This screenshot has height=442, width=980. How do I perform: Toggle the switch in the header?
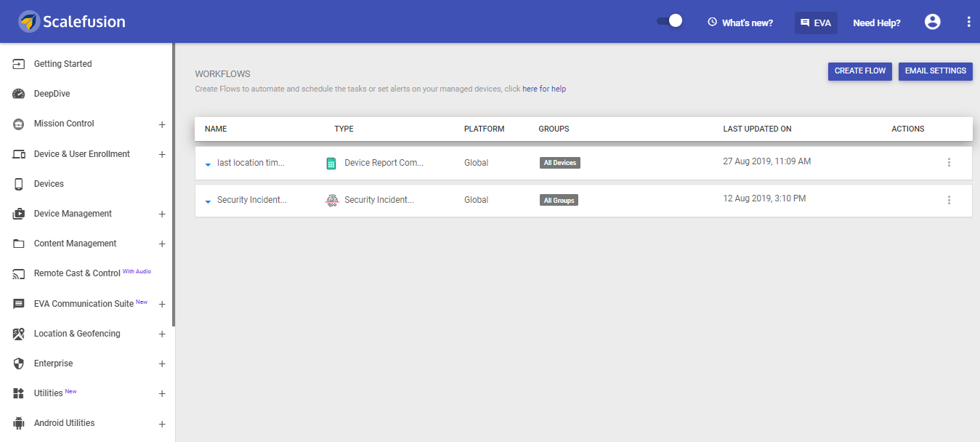coord(669,21)
